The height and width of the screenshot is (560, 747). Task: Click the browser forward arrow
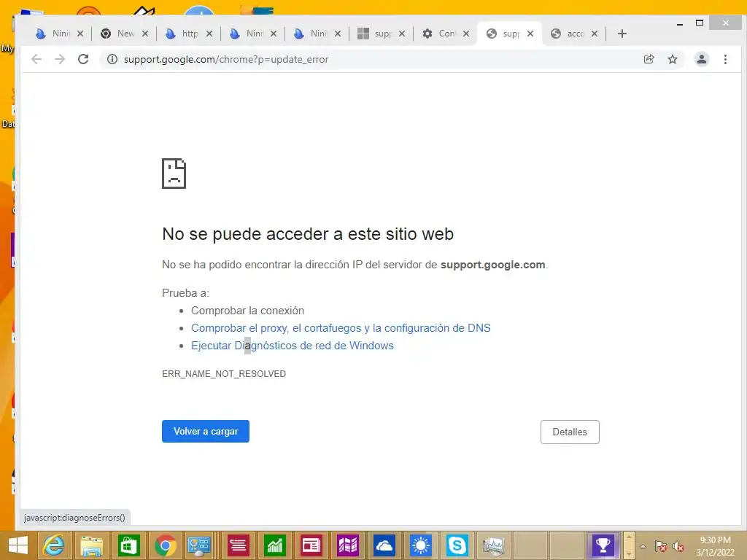pyautogui.click(x=60, y=59)
